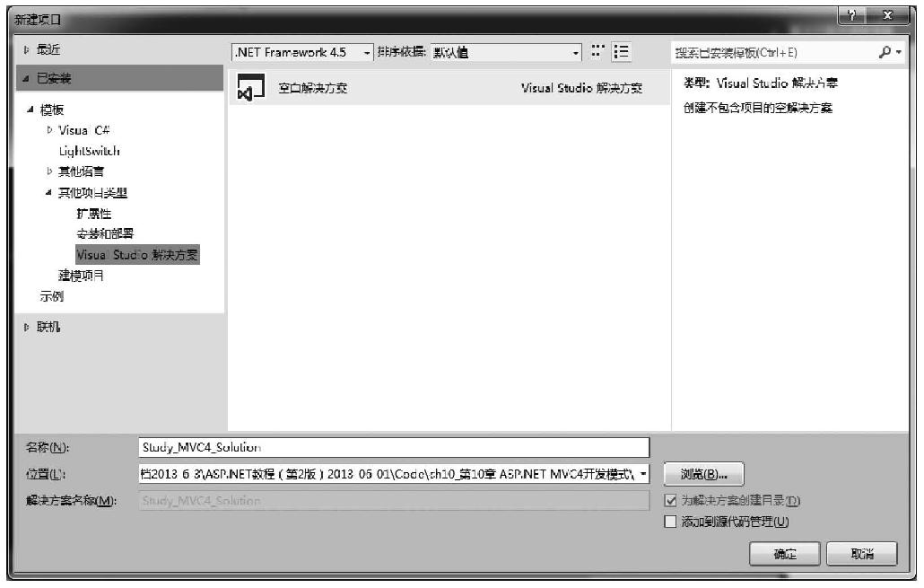Collapse the 模板 tree node
Viewport: 924px width, 588px height.
pos(31,110)
